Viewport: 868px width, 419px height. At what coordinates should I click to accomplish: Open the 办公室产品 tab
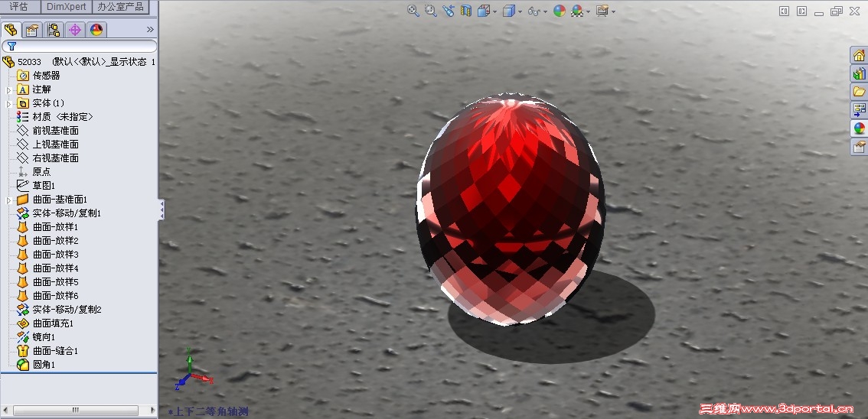pyautogui.click(x=120, y=7)
